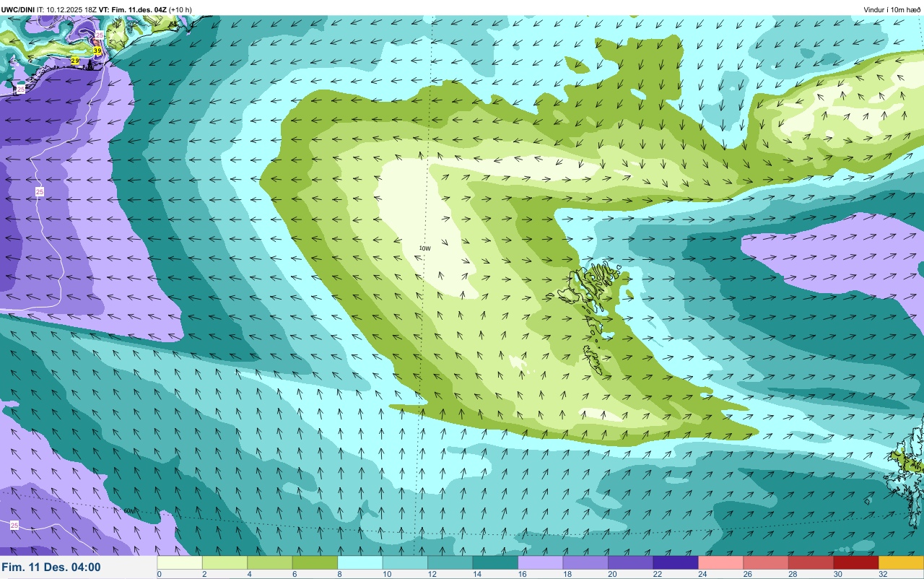924x579 pixels.
Task: Click the "(+10 h)" forecast offset text
Action: (180, 9)
